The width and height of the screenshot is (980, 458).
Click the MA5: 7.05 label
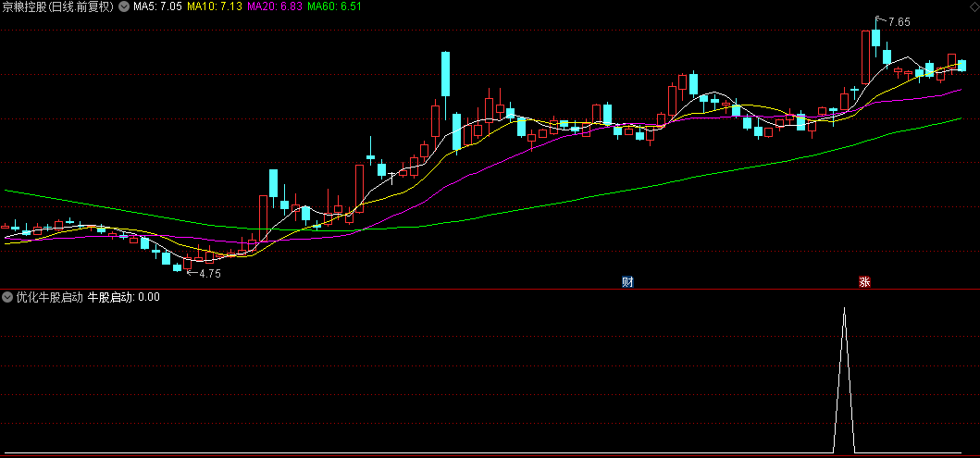157,6
